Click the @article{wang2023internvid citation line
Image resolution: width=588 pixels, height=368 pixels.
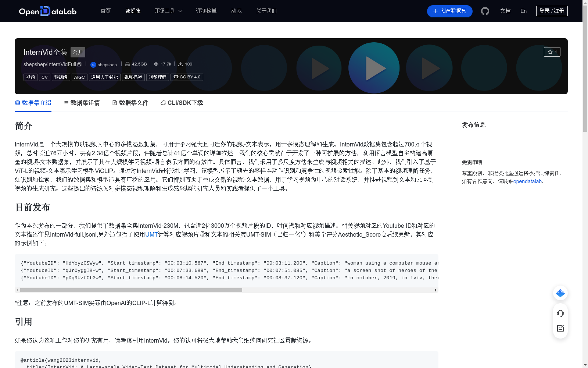pyautogui.click(x=61, y=360)
